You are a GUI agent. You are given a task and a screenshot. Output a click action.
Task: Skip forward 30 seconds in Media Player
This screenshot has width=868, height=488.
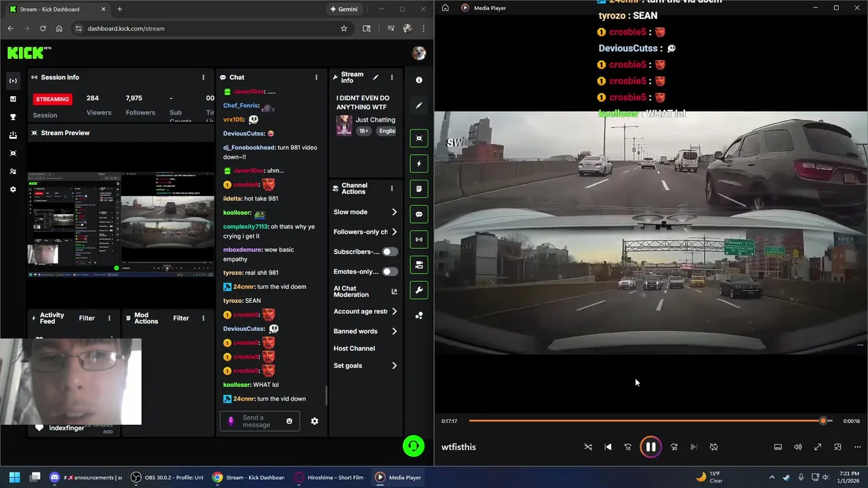coord(674,447)
